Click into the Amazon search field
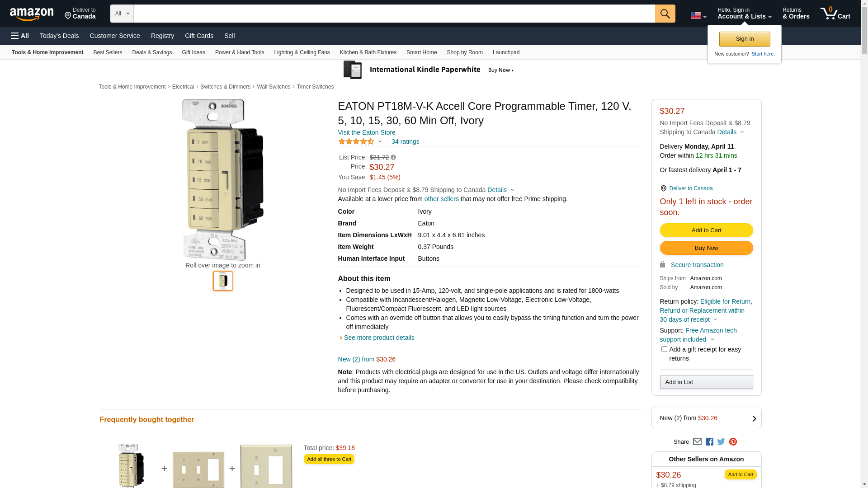The height and width of the screenshot is (488, 868). 393,14
